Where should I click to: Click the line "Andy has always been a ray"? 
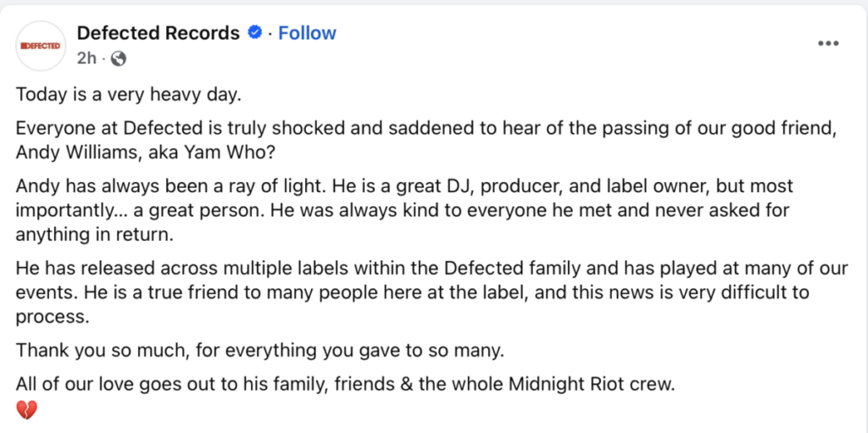pos(404,186)
